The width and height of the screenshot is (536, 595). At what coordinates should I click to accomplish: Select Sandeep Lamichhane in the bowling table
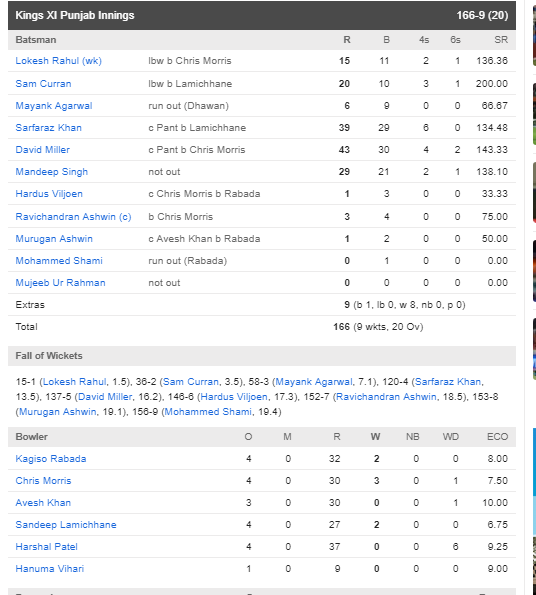pyautogui.click(x=66, y=524)
